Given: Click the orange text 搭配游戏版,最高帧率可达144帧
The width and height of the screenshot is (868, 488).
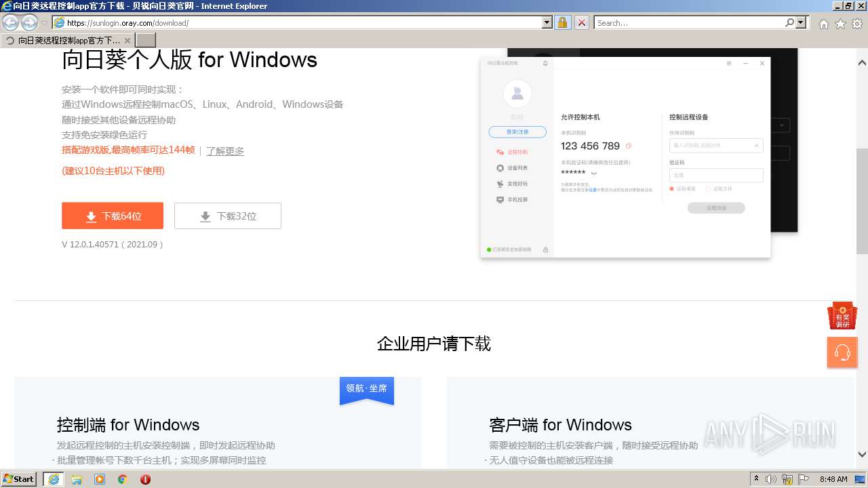Looking at the screenshot, I should [128, 150].
